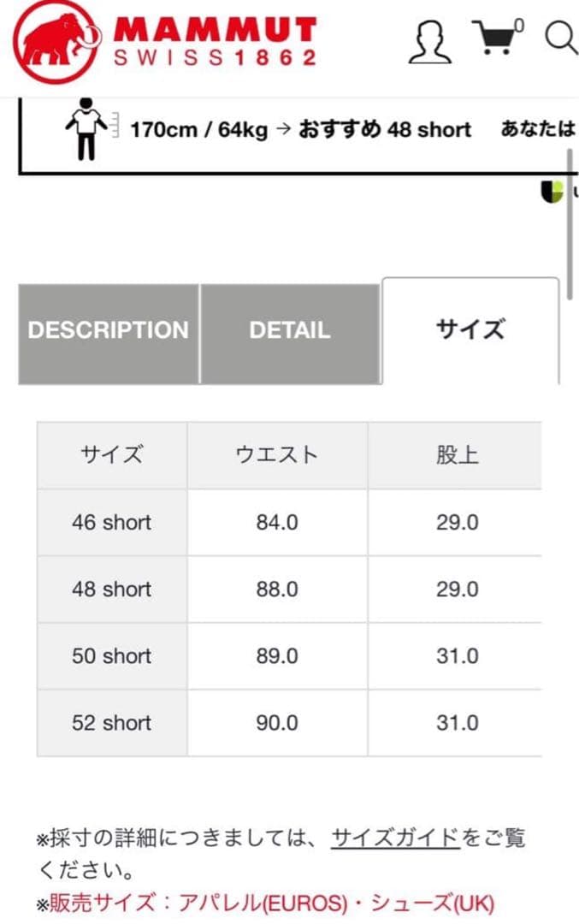
Task: Open the user account icon
Action: pos(431,40)
